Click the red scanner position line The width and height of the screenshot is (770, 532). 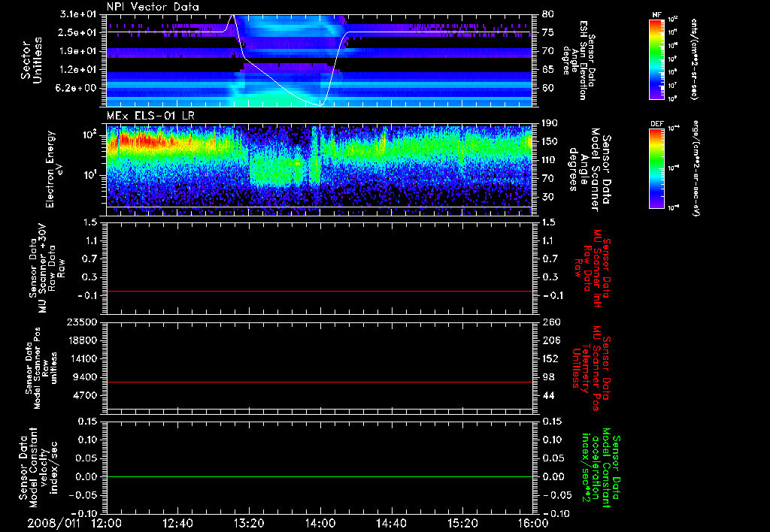tap(320, 382)
